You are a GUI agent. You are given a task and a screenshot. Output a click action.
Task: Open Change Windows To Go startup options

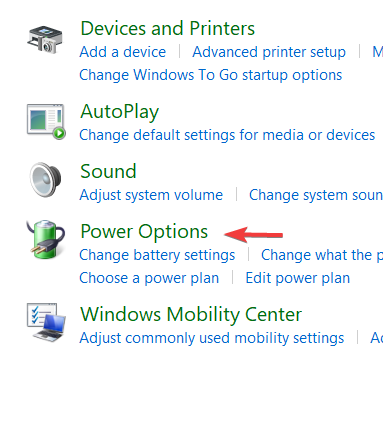[211, 75]
